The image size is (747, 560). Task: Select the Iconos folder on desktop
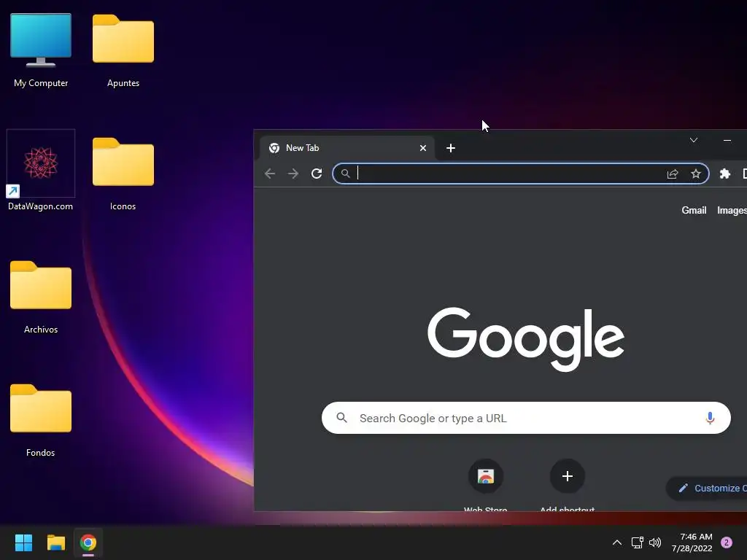point(123,172)
